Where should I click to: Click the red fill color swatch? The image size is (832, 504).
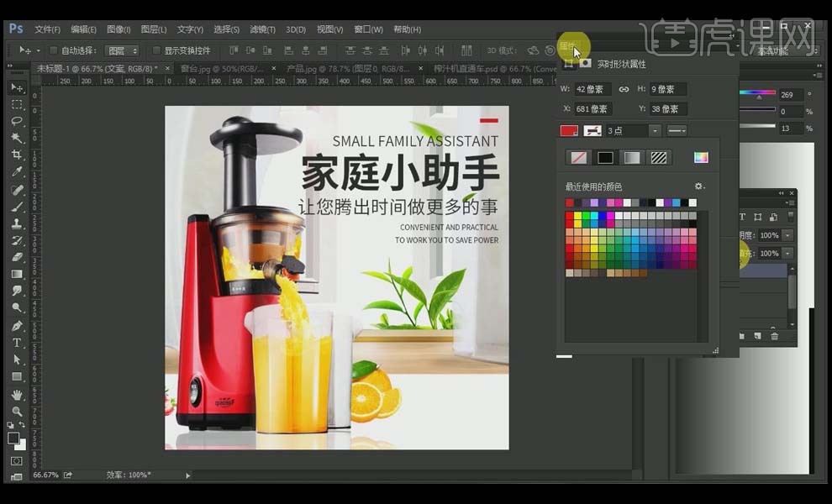click(x=569, y=130)
